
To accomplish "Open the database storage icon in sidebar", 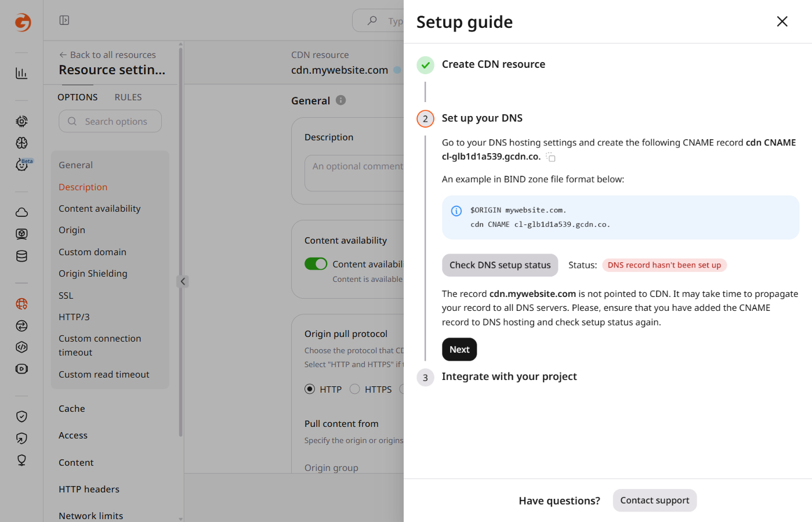I will (x=21, y=256).
